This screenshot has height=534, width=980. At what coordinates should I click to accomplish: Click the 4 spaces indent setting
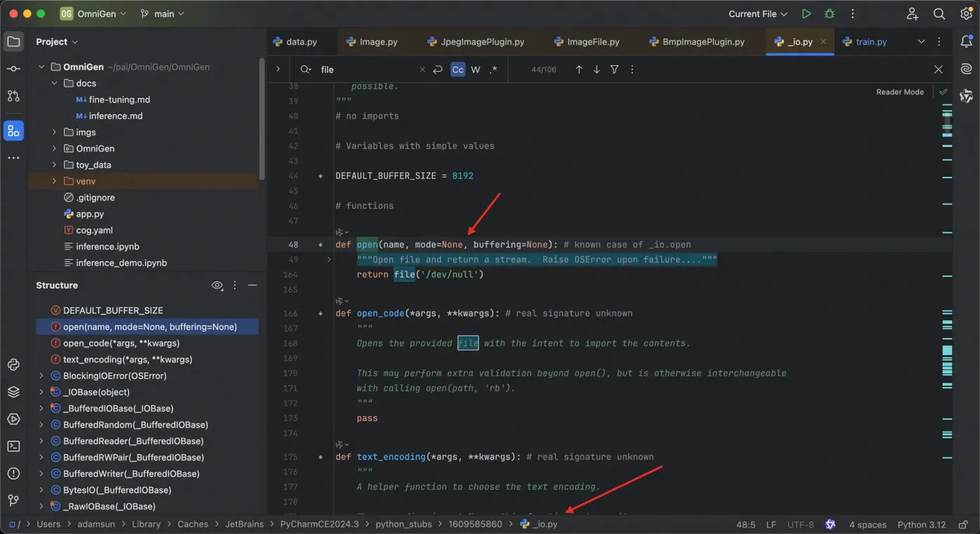click(867, 524)
